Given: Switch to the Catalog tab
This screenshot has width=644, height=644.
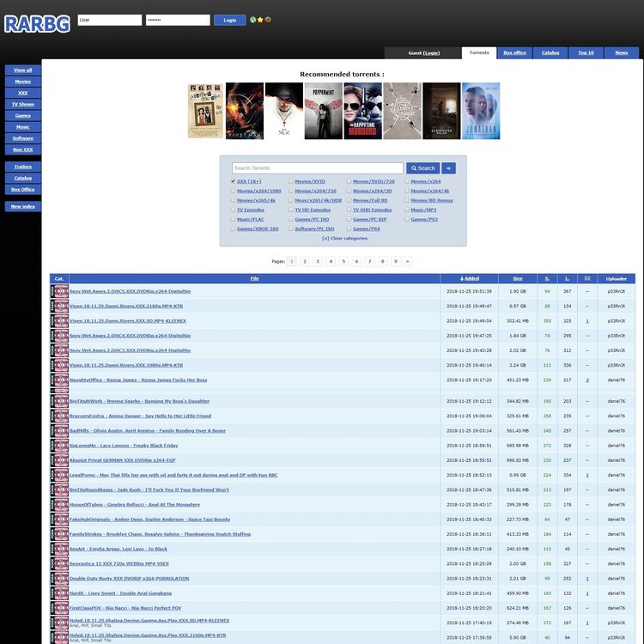Looking at the screenshot, I should tap(550, 53).
